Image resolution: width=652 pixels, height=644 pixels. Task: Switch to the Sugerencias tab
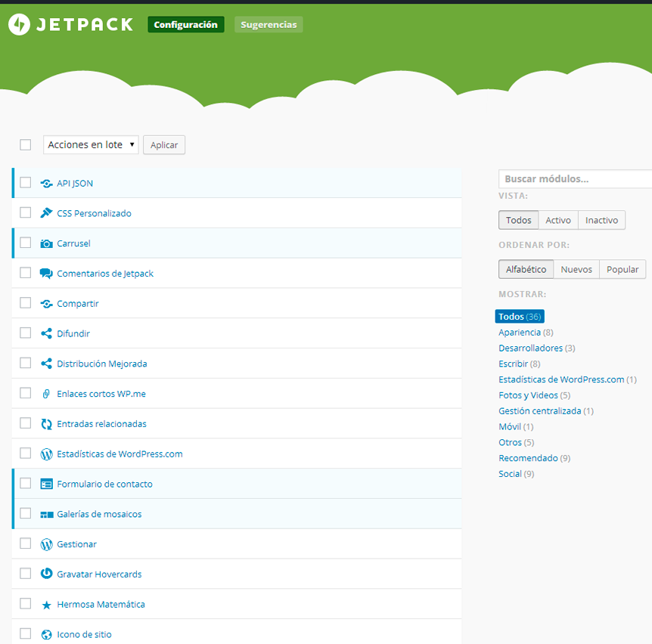coord(269,25)
